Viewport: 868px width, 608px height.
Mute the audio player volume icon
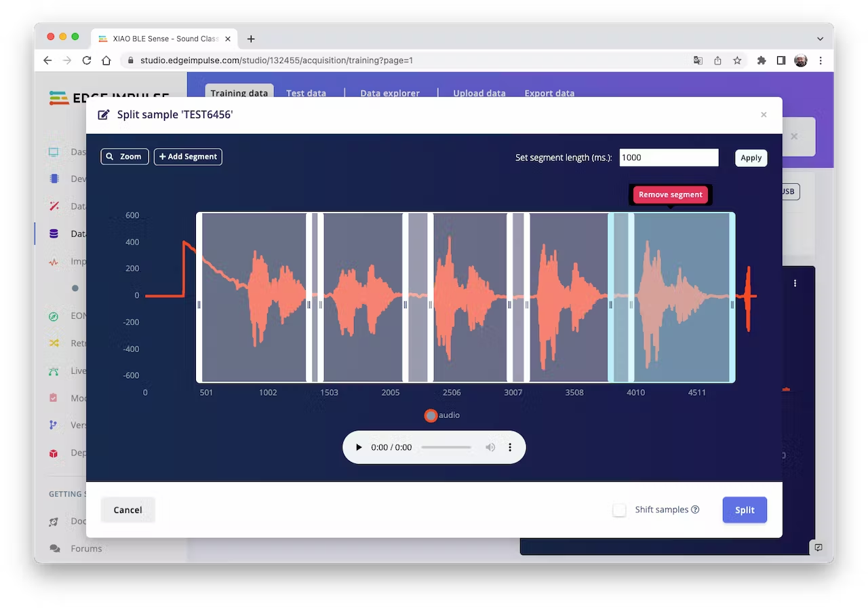[490, 448]
